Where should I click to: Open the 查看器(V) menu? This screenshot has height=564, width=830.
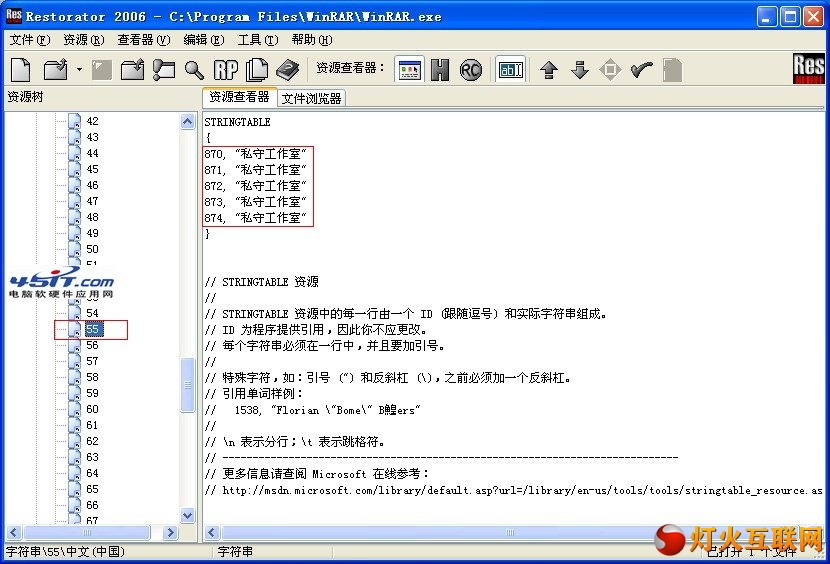coord(144,40)
